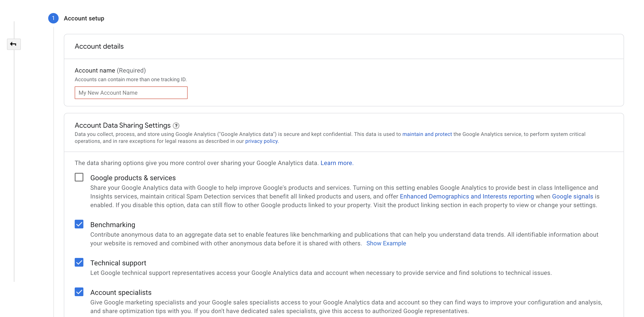The image size is (644, 317).
Task: Open the privacy policy link
Action: (x=261, y=141)
